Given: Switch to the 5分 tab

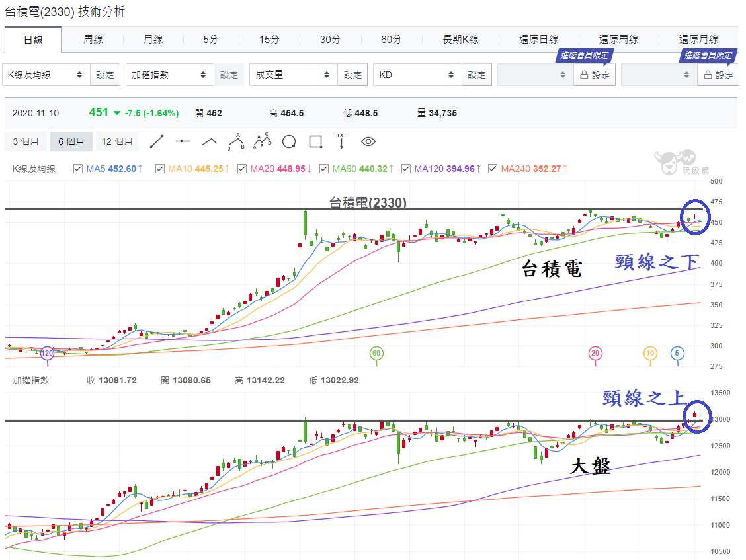Looking at the screenshot, I should point(211,40).
